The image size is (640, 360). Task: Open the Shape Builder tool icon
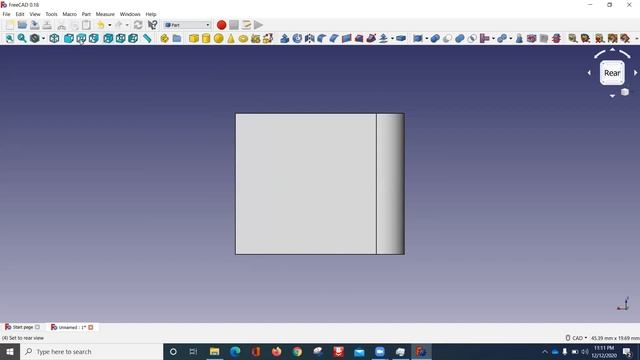[x=268, y=38]
